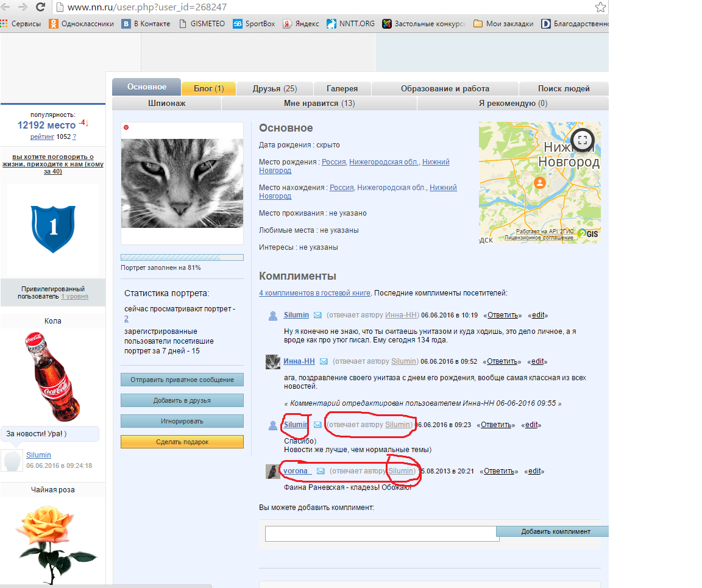Click the user icon beside Silumin 10:19 comment

[x=272, y=316]
